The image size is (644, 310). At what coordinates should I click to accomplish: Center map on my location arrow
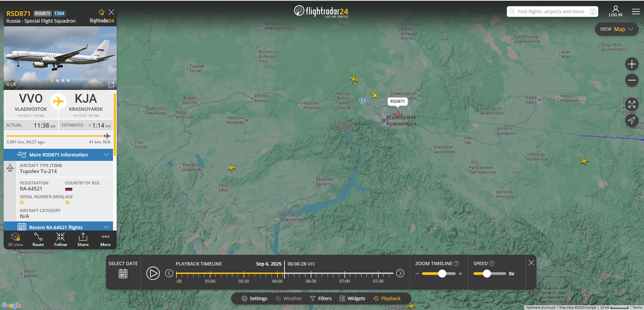[632, 121]
